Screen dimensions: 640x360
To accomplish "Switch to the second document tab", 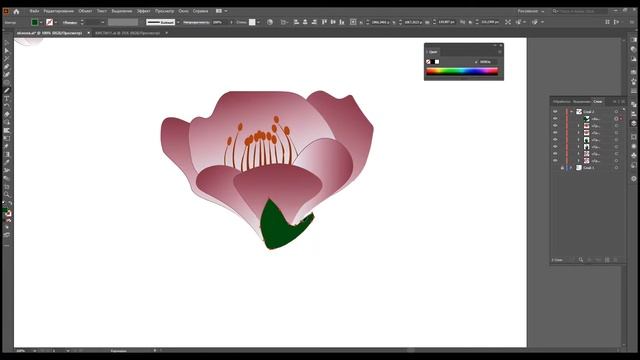I will point(128,33).
